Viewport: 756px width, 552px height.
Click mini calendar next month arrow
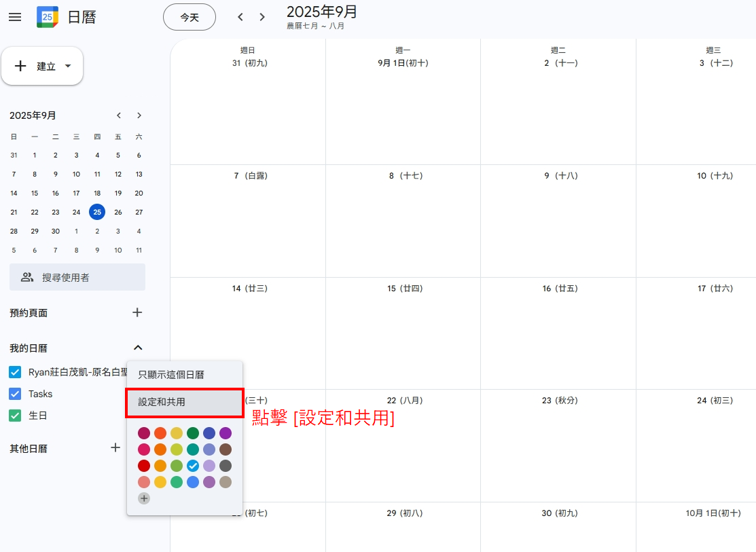(x=139, y=115)
